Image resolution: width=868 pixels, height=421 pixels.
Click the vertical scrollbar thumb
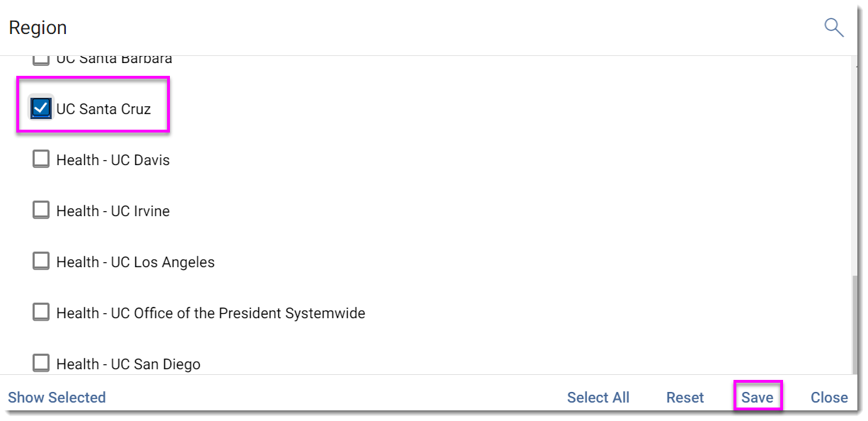click(856, 322)
